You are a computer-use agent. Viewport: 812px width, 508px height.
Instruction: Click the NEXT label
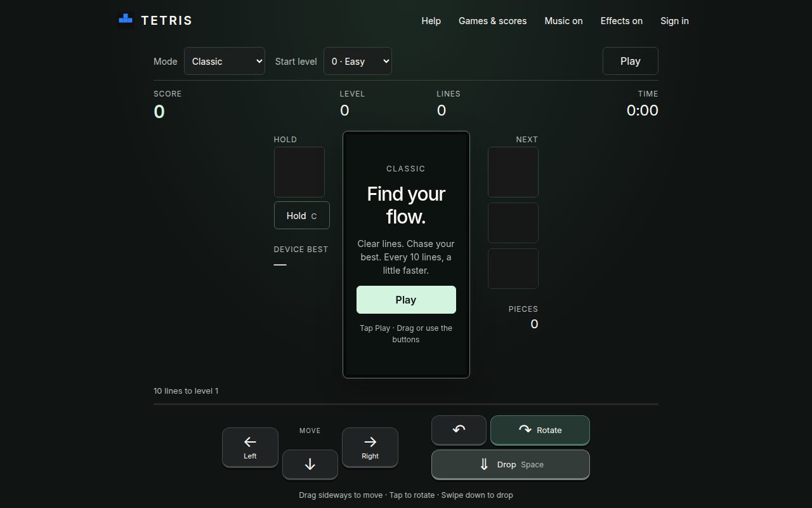pyautogui.click(x=527, y=140)
